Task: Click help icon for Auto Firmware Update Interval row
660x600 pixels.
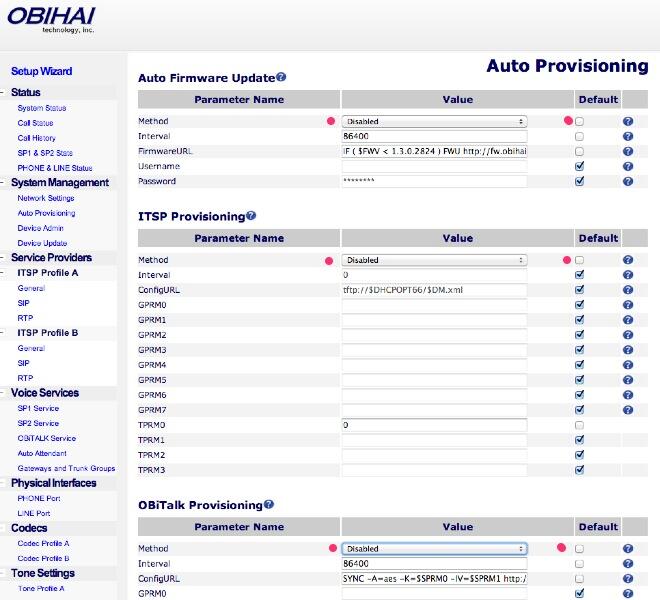Action: 628,136
